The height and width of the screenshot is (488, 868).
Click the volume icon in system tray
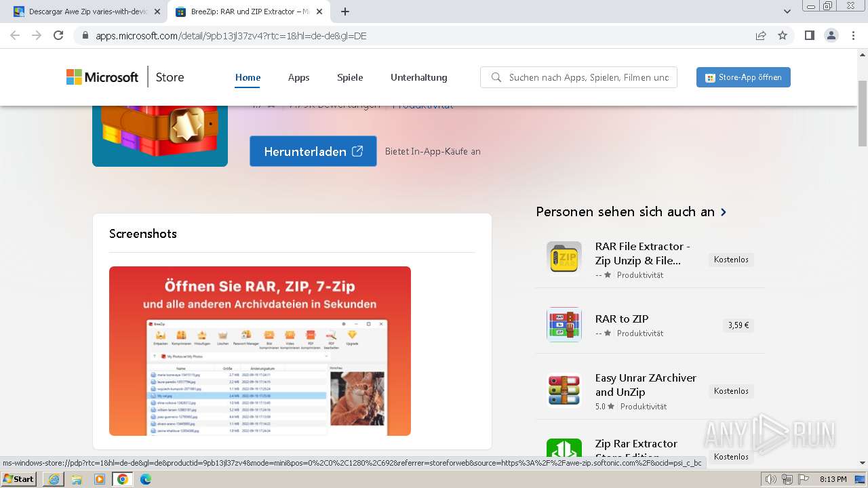click(771, 479)
